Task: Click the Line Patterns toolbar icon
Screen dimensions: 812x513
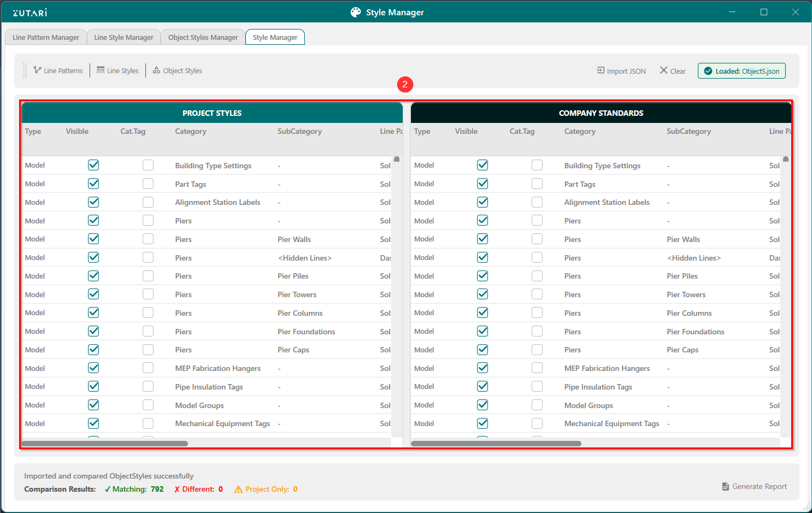Action: pos(37,70)
